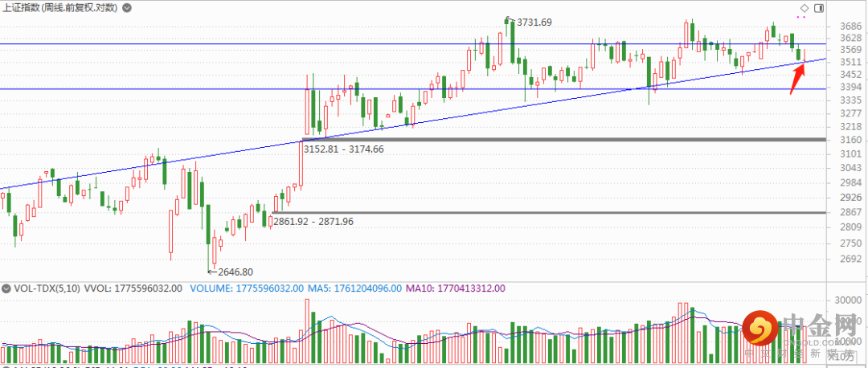The image size is (868, 368).
Task: Click the 30000 volume axis label
Action: (850, 300)
